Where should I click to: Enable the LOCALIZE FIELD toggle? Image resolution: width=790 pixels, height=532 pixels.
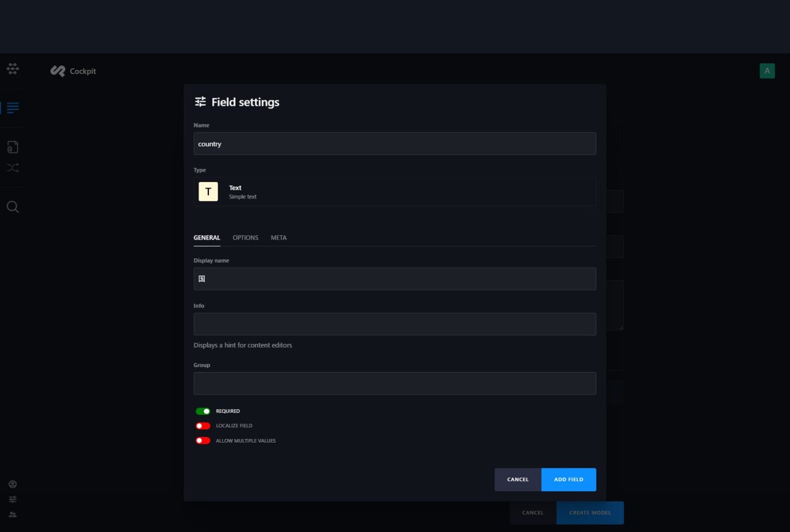[203, 426]
